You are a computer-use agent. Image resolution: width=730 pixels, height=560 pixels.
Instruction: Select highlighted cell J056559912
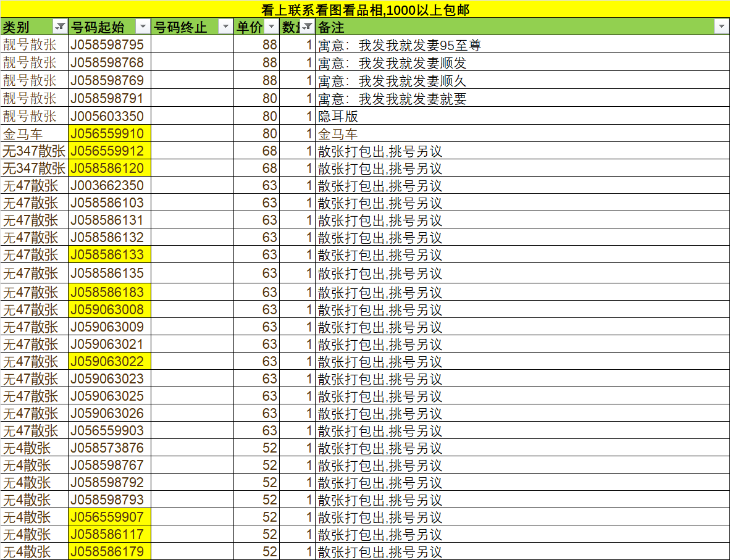[110, 151]
